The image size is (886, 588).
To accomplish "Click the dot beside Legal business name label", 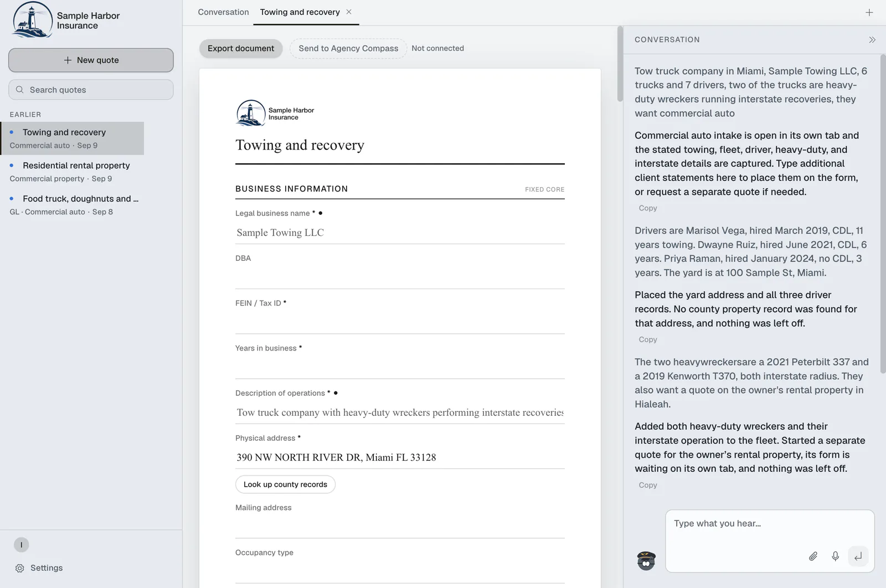I will point(321,213).
